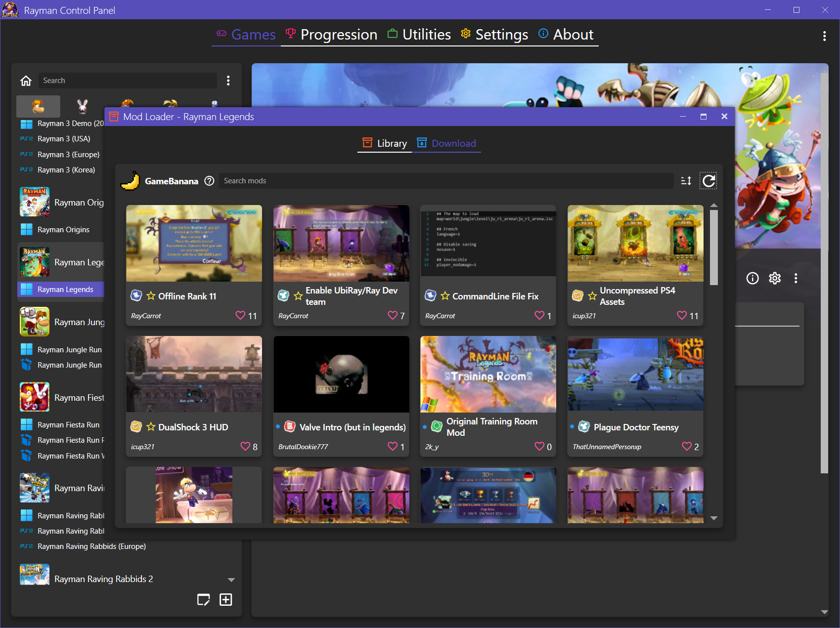This screenshot has height=628, width=840.
Task: Open games panel three-dot menu
Action: point(228,81)
